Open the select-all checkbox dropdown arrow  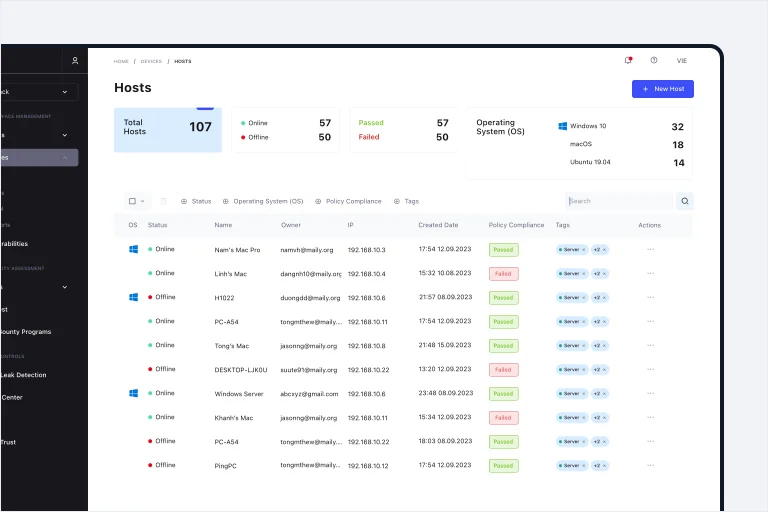143,201
